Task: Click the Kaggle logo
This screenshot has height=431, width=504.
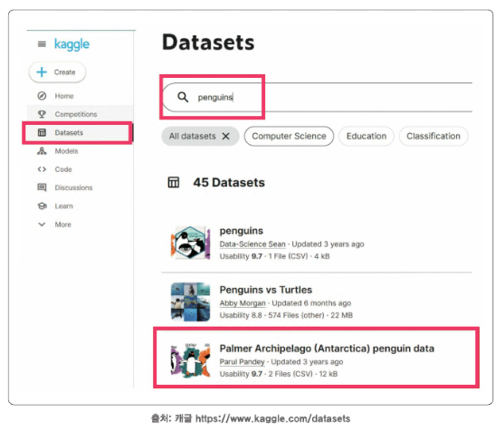Action: 72,44
